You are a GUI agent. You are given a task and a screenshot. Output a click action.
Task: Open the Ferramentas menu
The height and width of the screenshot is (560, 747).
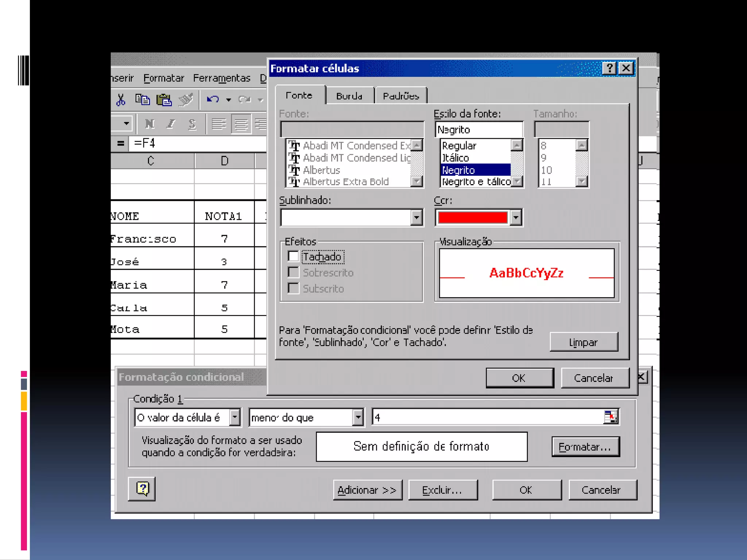(221, 78)
